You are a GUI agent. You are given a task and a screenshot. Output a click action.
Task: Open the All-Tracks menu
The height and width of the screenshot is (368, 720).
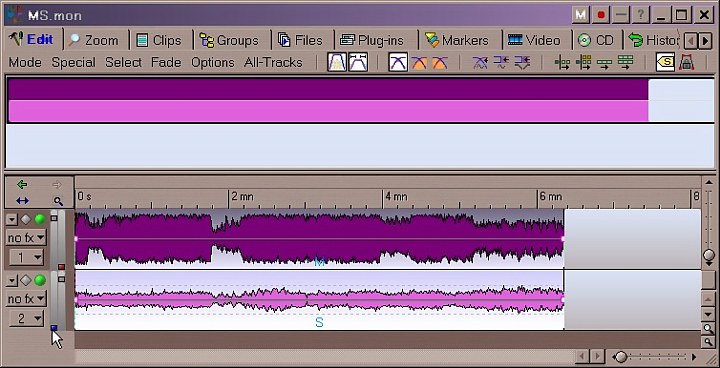(273, 62)
